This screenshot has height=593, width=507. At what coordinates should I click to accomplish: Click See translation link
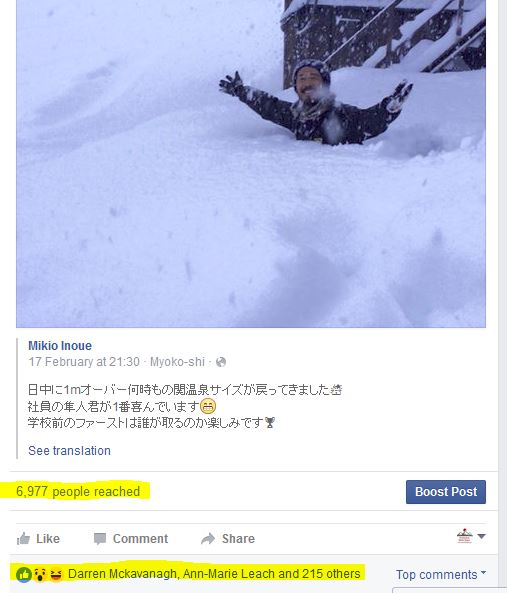point(70,451)
